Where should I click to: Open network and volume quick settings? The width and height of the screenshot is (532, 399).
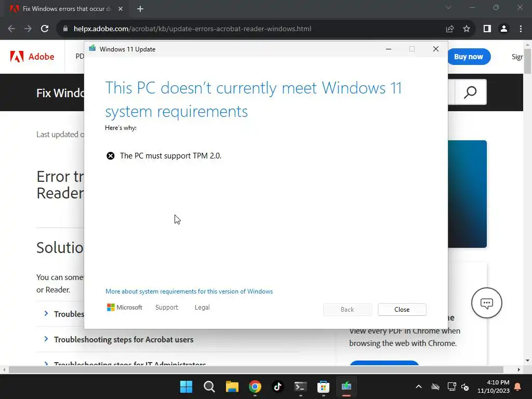[x=458, y=387]
